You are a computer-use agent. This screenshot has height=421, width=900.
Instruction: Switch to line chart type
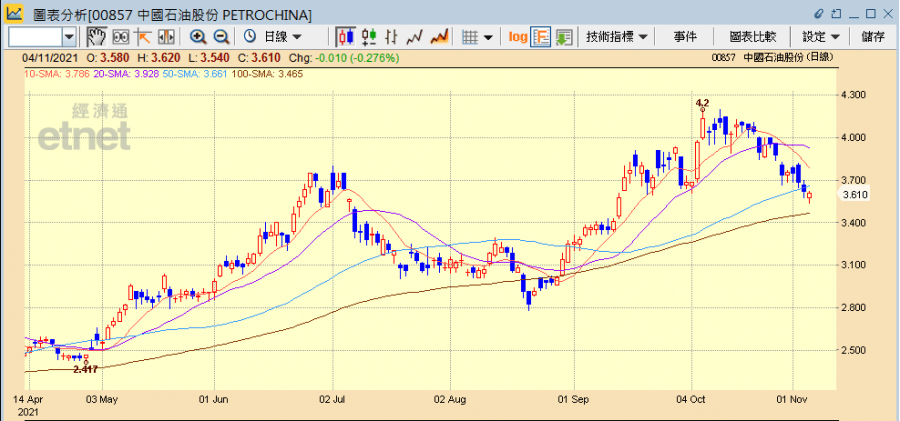[x=415, y=37]
